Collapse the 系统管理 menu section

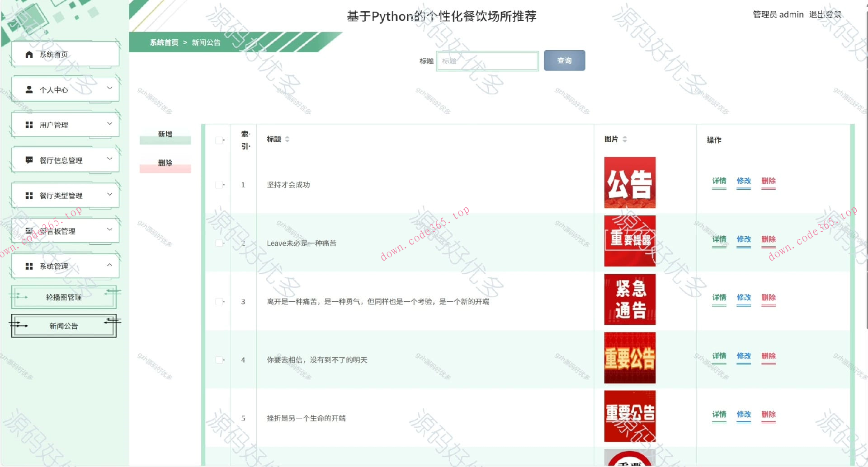click(x=109, y=266)
